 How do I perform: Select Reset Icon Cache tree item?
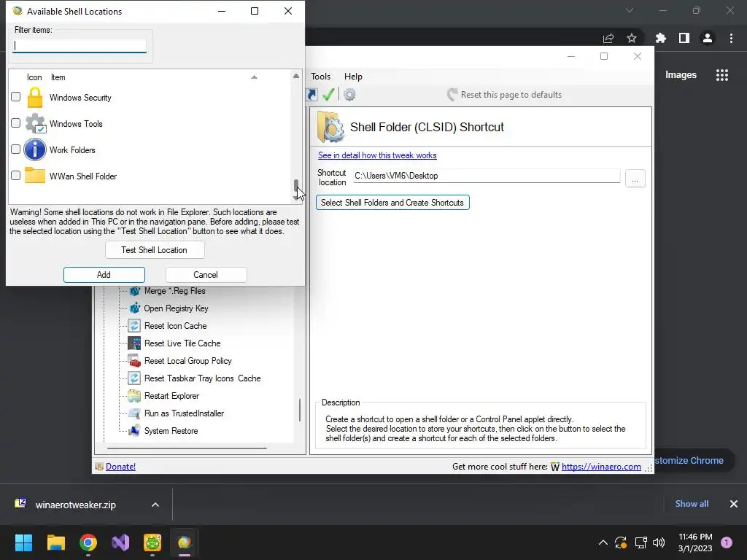[175, 326]
